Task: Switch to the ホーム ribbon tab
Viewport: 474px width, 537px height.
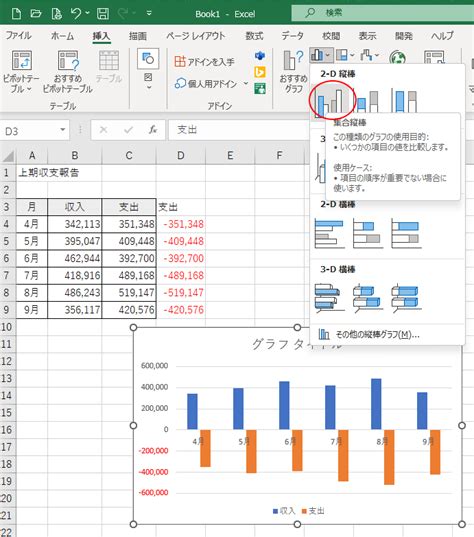Action: [x=62, y=36]
